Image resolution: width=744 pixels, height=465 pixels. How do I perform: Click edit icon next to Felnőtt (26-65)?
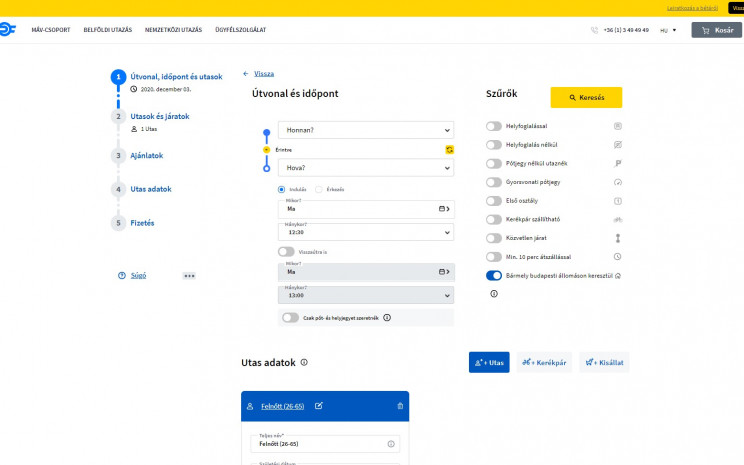coord(319,406)
